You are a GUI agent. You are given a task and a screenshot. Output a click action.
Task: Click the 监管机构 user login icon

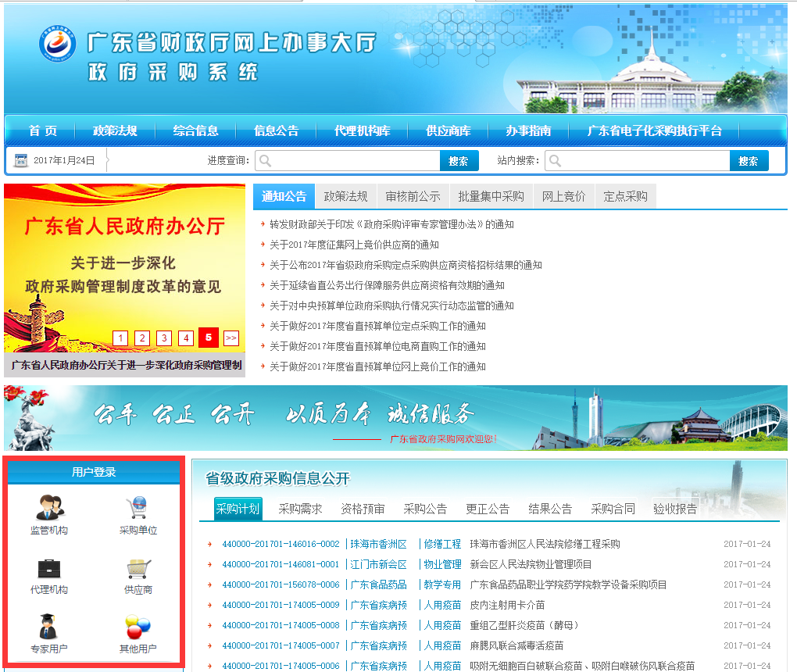(48, 509)
